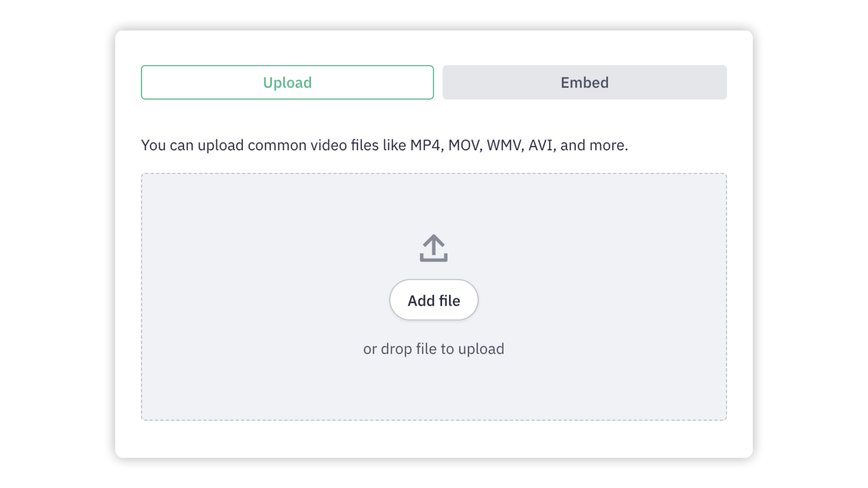
Task: Return to the Upload video option
Action: pos(287,82)
